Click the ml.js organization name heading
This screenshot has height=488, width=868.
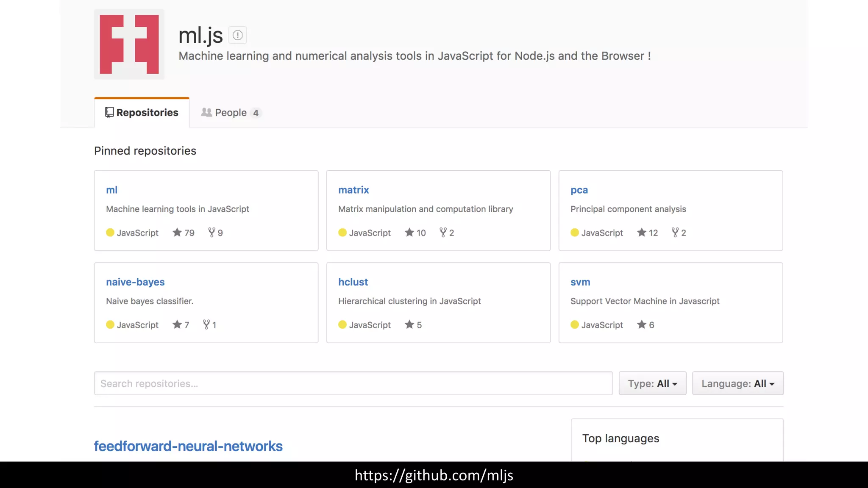coord(200,35)
